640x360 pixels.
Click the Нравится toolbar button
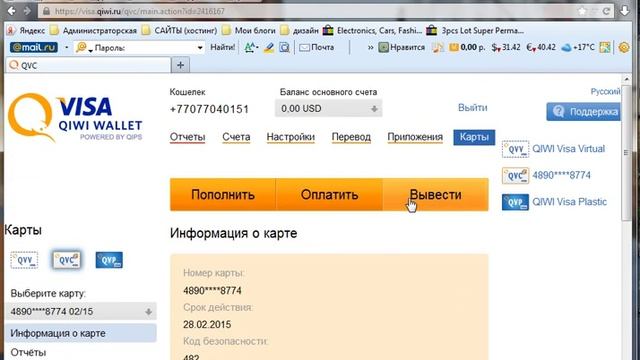(x=402, y=47)
